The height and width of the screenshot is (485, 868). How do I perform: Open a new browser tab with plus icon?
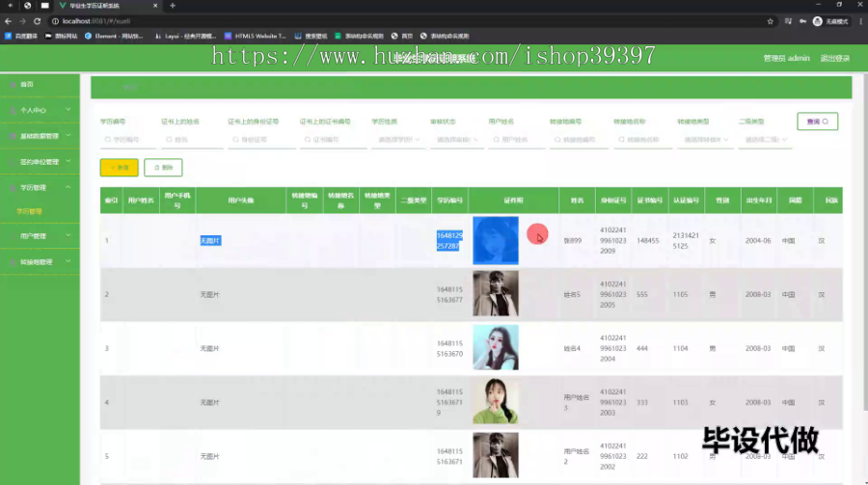pos(173,6)
